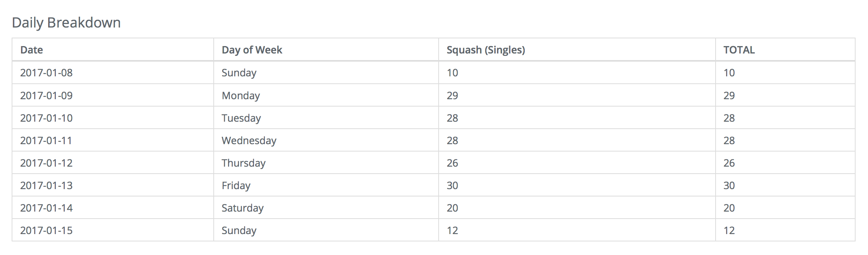
Task: Click the Friday day cell
Action: [x=326, y=185]
